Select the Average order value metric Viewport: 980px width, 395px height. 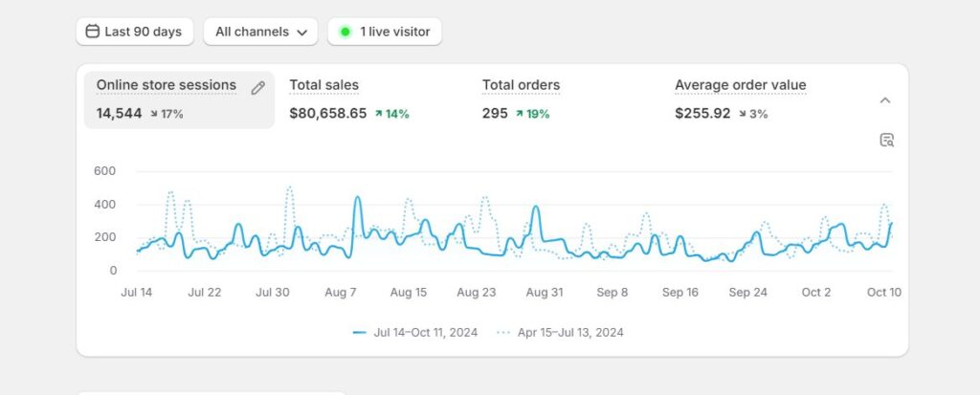[740, 85]
